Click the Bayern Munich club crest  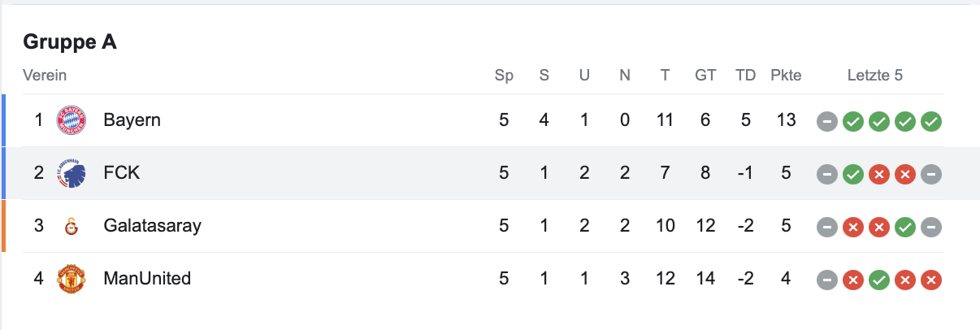[71, 120]
